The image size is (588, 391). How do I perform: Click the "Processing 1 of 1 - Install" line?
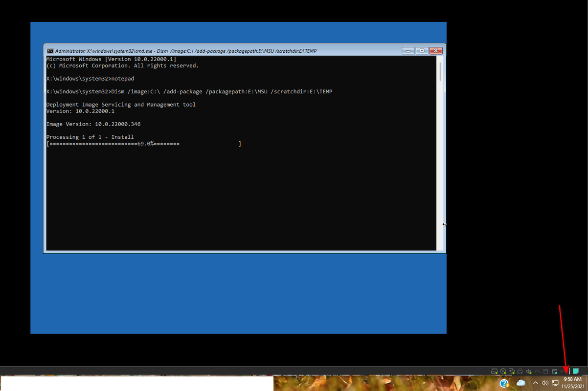pyautogui.click(x=90, y=137)
